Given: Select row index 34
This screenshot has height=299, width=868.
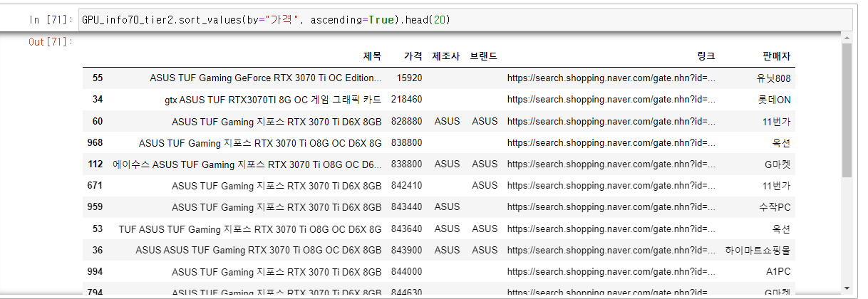Looking at the screenshot, I should [98, 99].
